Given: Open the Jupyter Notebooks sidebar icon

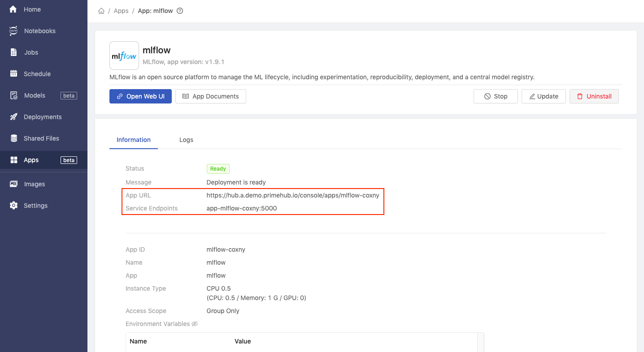Looking at the screenshot, I should coord(13,31).
